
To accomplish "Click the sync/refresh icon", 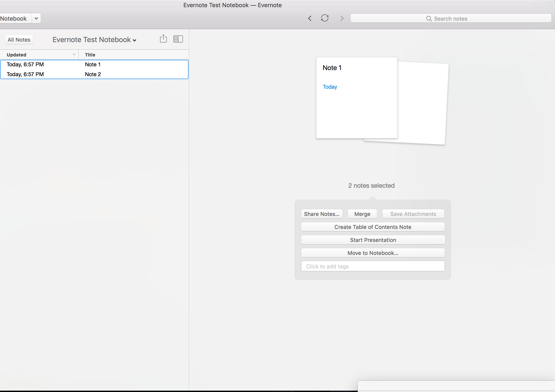I will click(x=325, y=18).
